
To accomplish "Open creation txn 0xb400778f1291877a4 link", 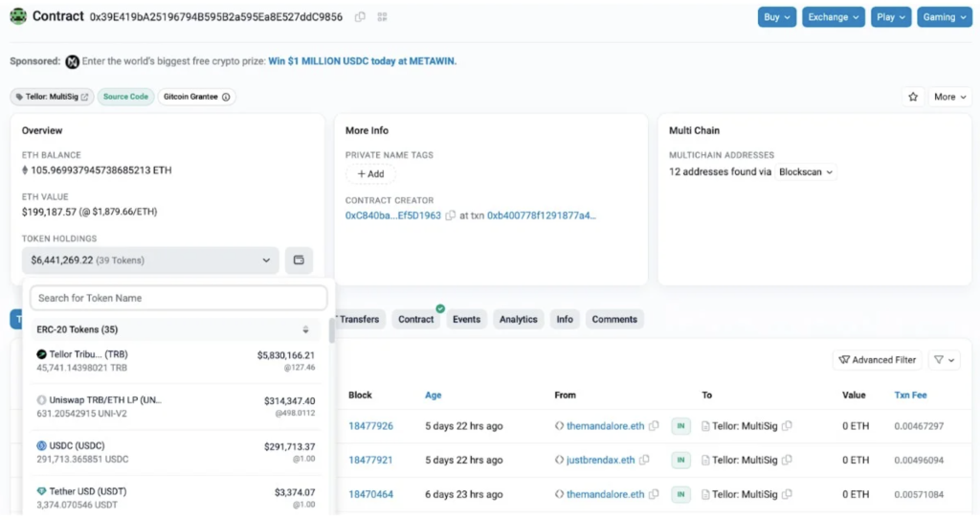I will [542, 215].
